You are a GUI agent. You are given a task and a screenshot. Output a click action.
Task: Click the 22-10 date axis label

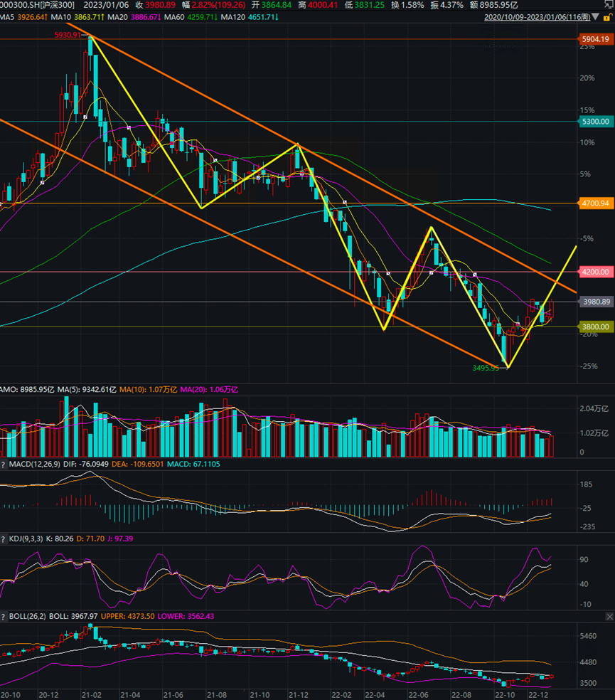[505, 695]
